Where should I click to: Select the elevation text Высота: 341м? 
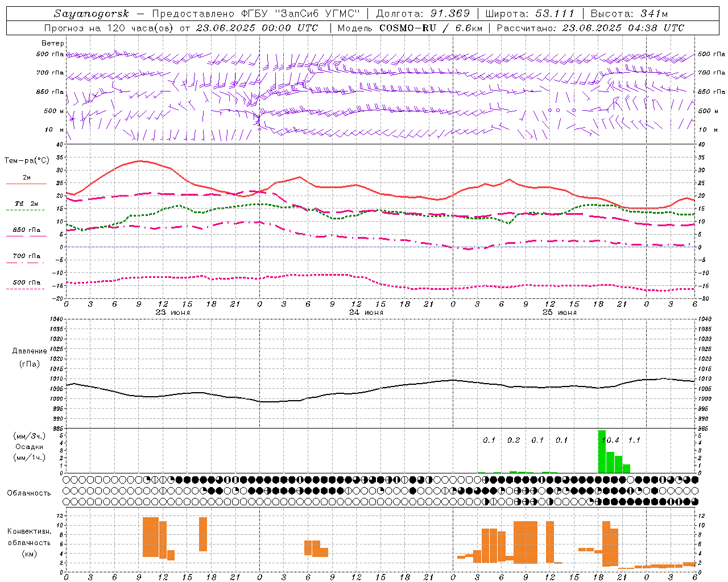(x=629, y=14)
